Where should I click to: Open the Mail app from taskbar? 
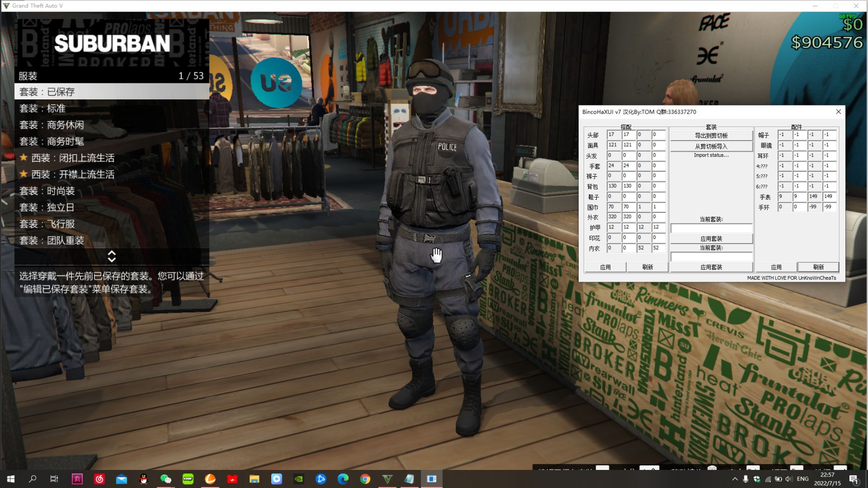(122, 479)
